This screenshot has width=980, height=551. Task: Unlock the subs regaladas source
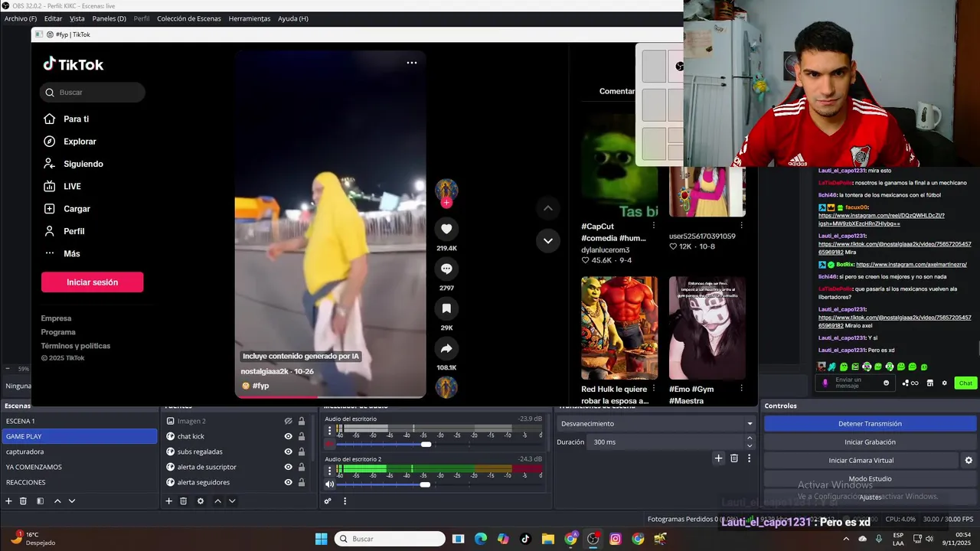click(302, 452)
